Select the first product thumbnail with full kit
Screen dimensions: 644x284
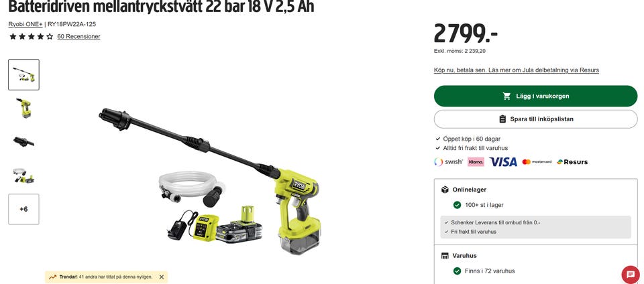pyautogui.click(x=24, y=74)
